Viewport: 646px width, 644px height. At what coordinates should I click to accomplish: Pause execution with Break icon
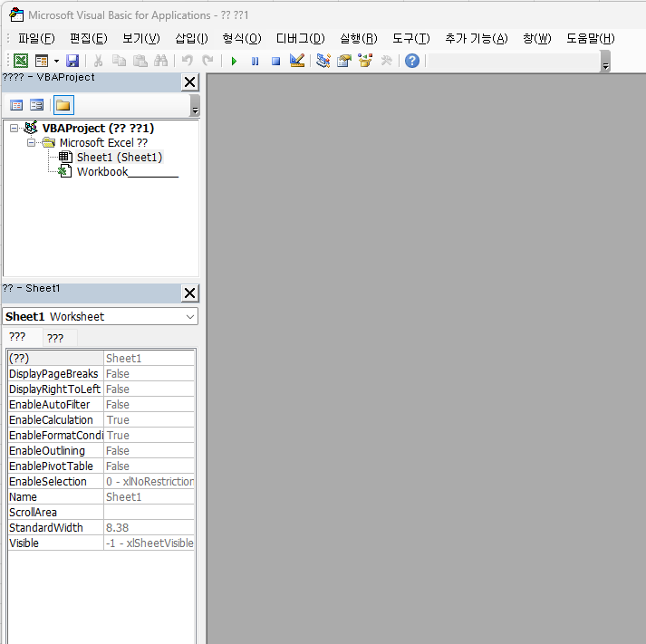[255, 61]
